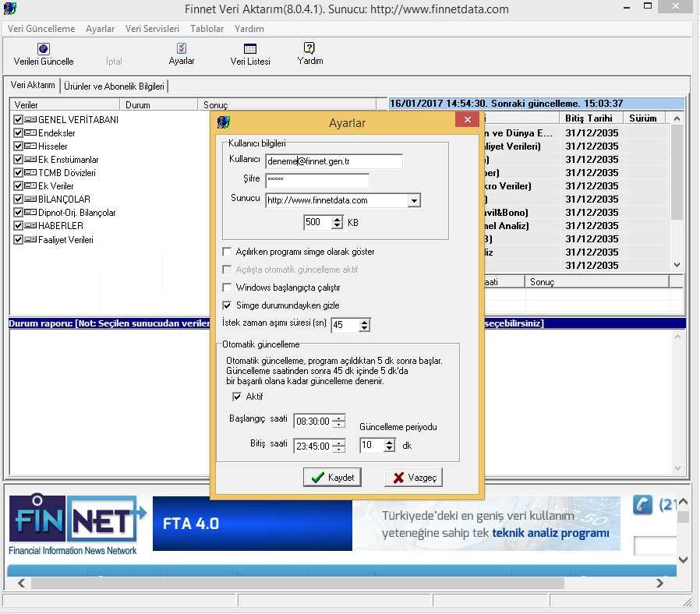Increase İstek zaman aşımı süresi value
This screenshot has width=700, height=614.
pyautogui.click(x=365, y=322)
